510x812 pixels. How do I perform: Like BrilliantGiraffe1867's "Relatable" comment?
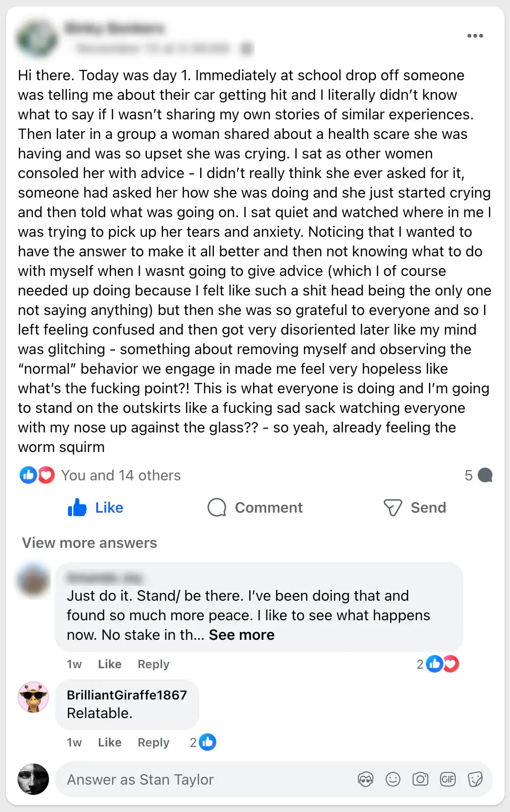click(x=110, y=743)
